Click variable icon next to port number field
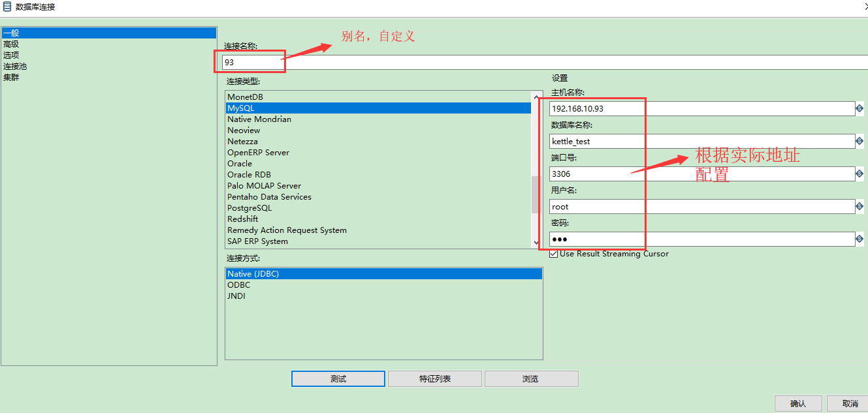The width and height of the screenshot is (868, 413). [860, 174]
